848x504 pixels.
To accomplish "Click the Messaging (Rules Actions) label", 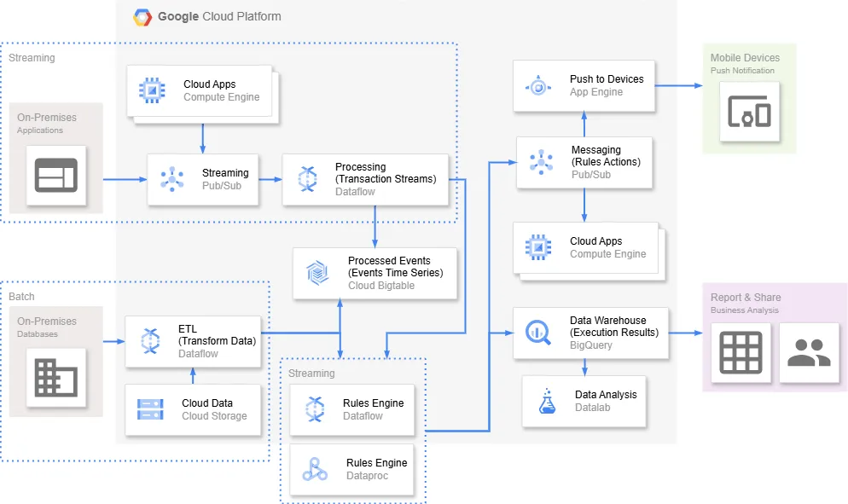I will [x=606, y=156].
